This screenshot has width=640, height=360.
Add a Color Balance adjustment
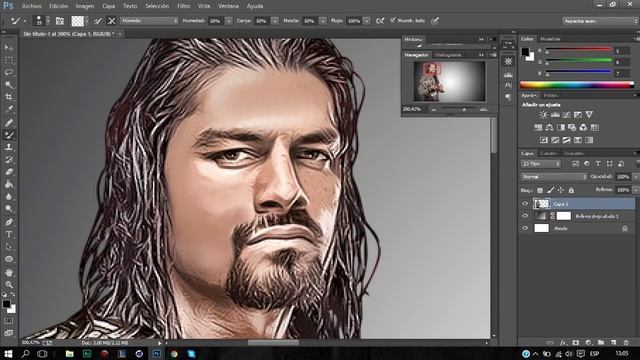[549, 128]
